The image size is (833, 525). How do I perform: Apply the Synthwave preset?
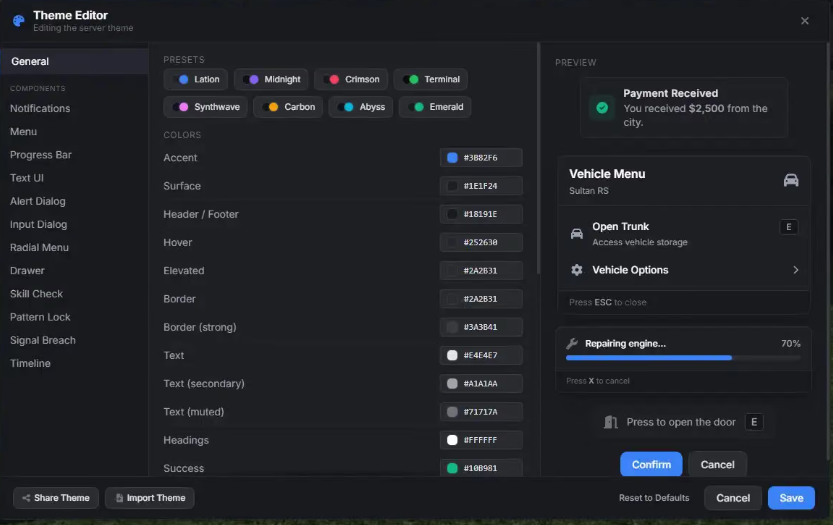click(x=205, y=107)
